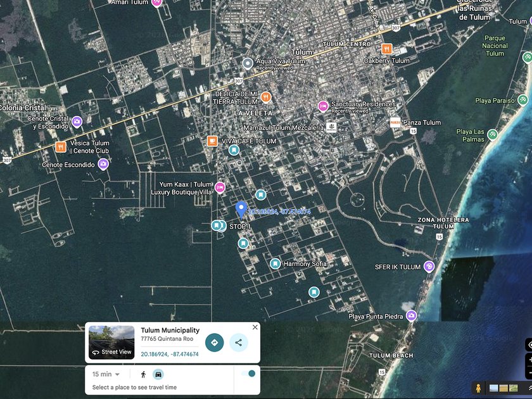Click the Tulum Municipality card title

point(170,330)
